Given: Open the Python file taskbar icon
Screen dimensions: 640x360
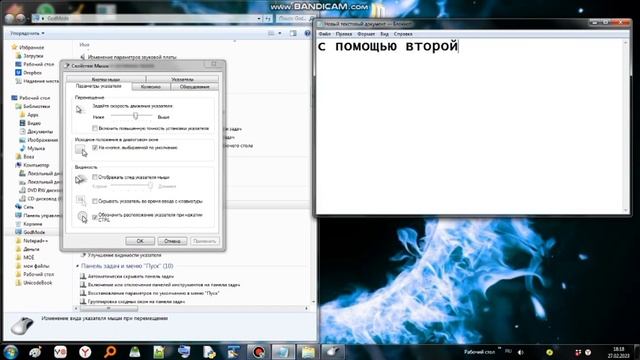Looking at the screenshot, I should 209,351.
